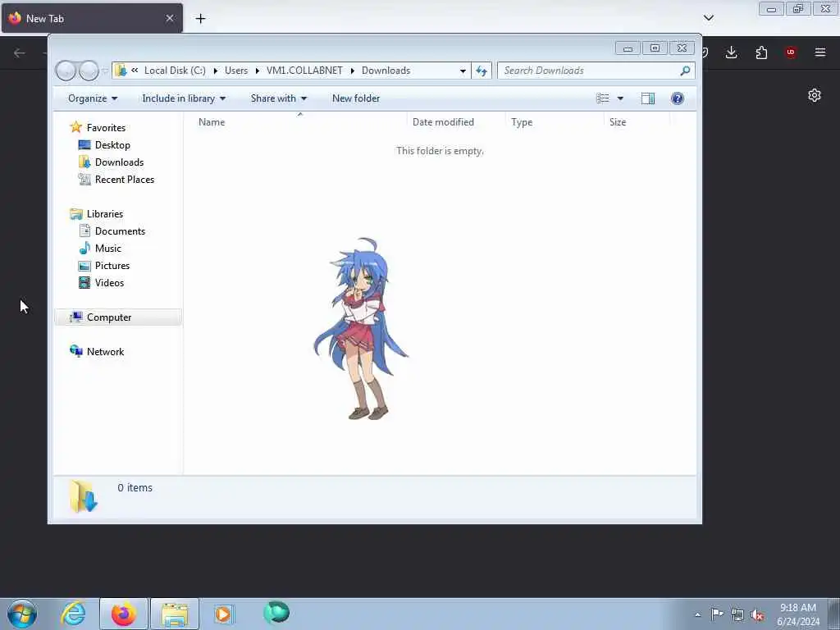Viewport: 840px width, 630px height.
Task: Click the Favorites star icon
Action: 76,127
